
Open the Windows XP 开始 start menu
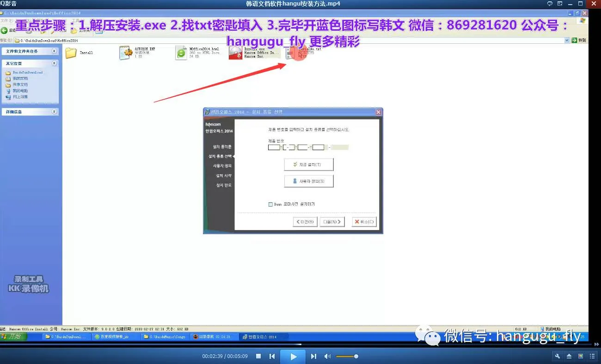[x=14, y=337]
